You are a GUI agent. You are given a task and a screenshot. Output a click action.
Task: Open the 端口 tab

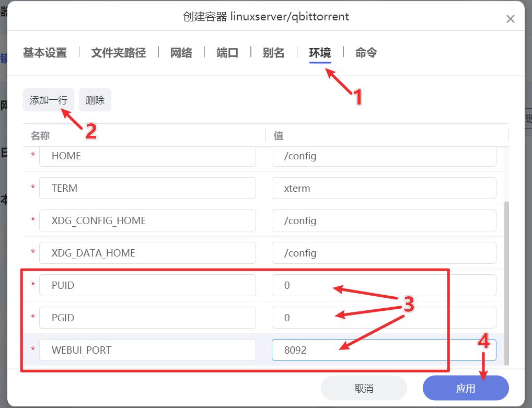click(227, 52)
